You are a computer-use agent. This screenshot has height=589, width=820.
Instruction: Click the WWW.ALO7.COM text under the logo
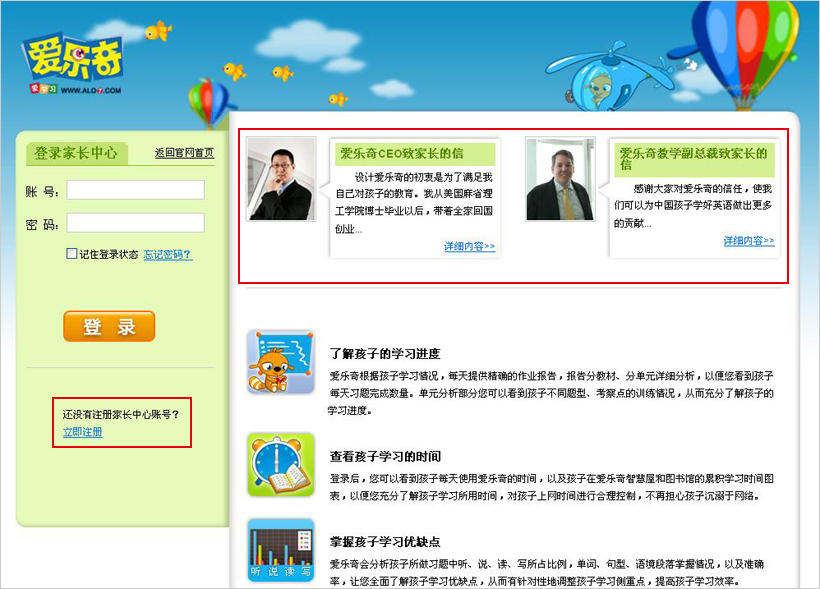[x=91, y=90]
